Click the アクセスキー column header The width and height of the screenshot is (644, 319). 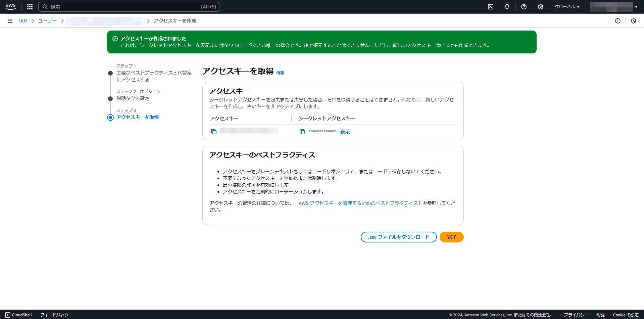pyautogui.click(x=224, y=119)
